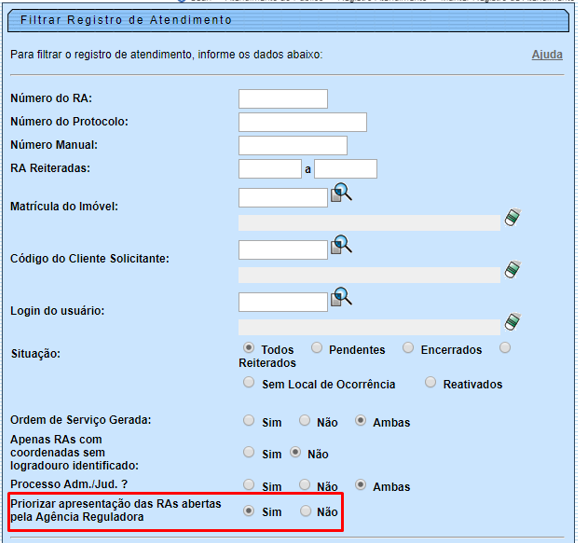
Task: Choose Sim for Priorizar RAs da Agência Reguladora
Action: (249, 511)
